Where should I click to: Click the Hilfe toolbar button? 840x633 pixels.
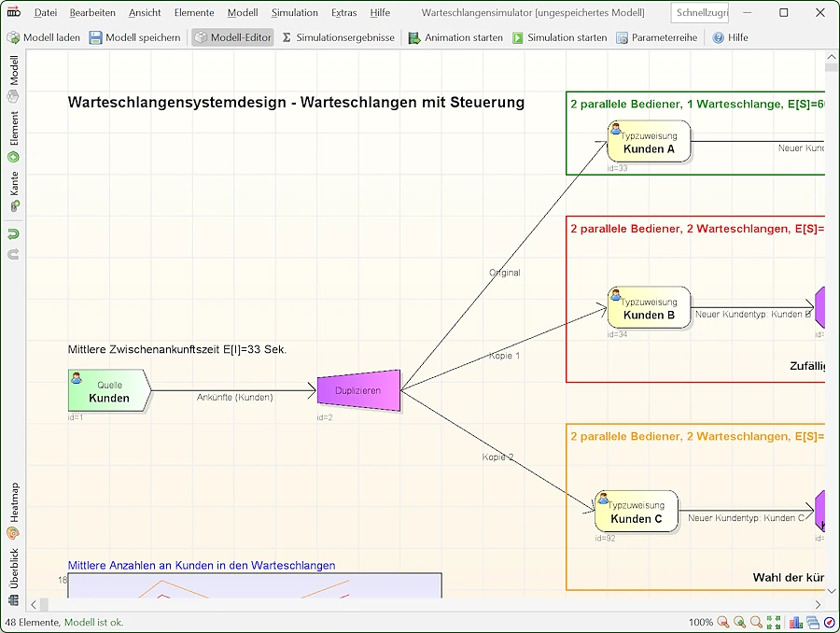[730, 37]
